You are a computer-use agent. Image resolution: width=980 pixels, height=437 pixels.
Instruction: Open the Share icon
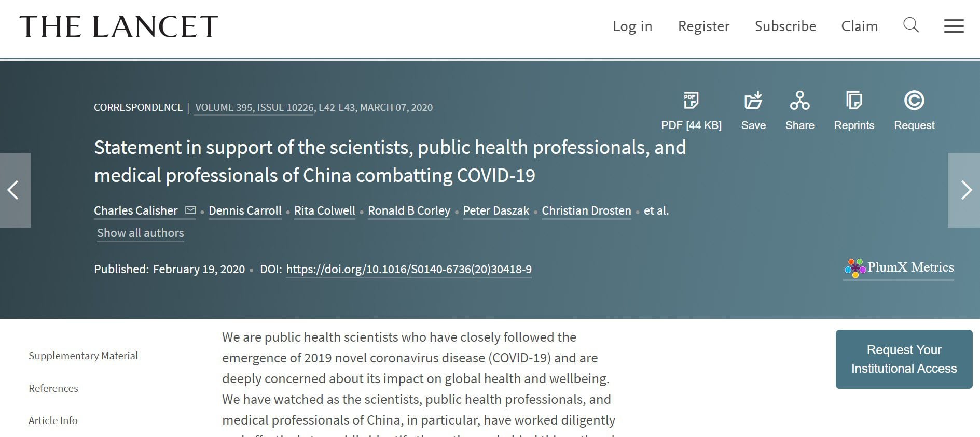coord(799,101)
